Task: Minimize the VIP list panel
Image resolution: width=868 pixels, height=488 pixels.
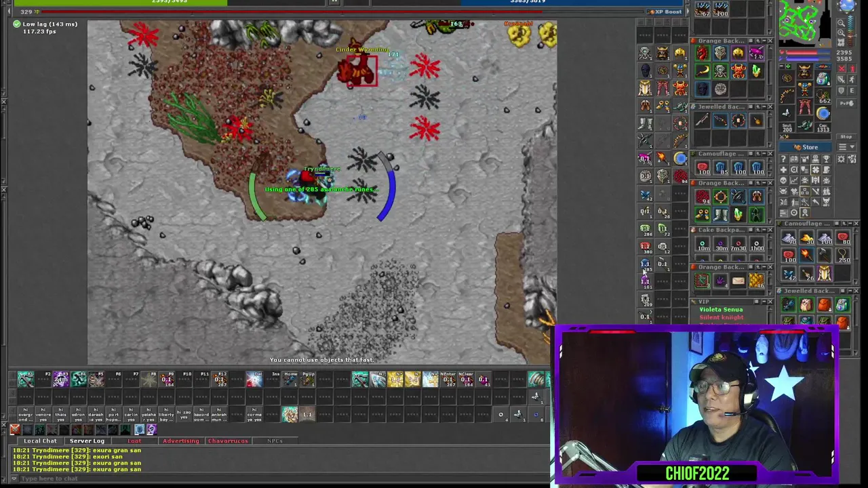Action: pos(764,302)
